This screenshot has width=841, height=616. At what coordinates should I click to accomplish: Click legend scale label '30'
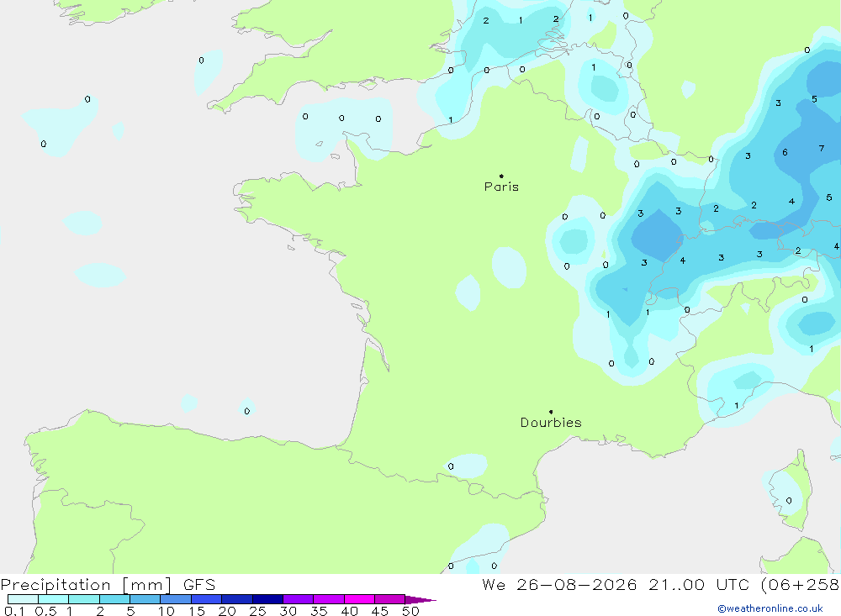[x=288, y=611]
